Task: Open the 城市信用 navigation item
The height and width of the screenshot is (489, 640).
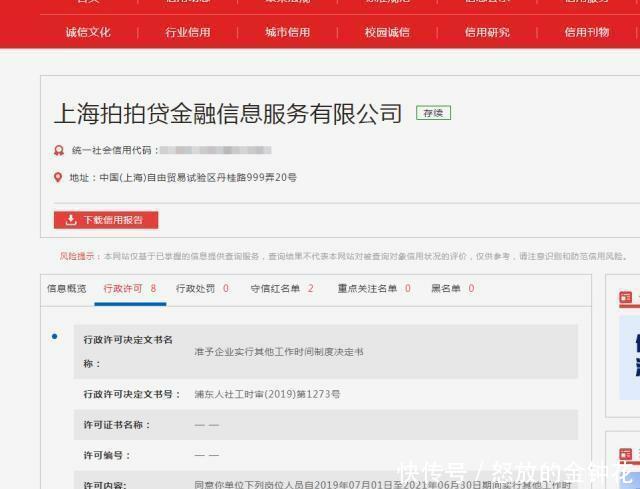Action: pyautogui.click(x=287, y=32)
